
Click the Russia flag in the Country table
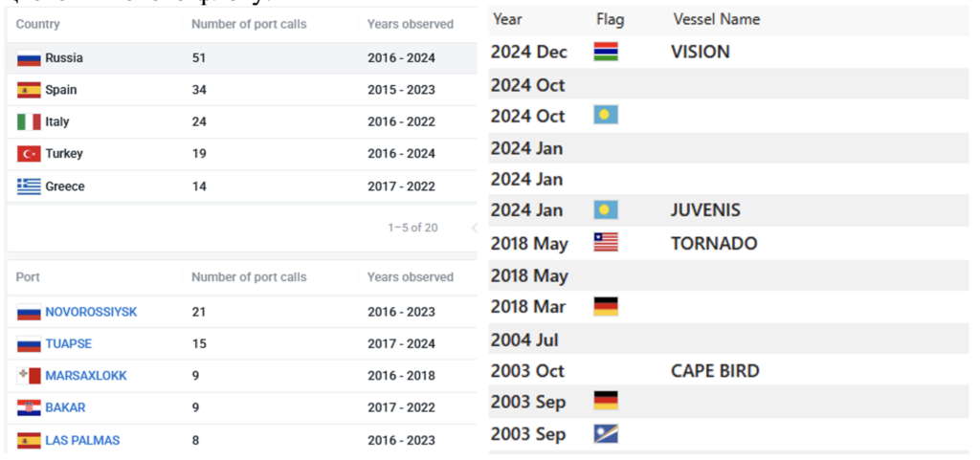(29, 58)
